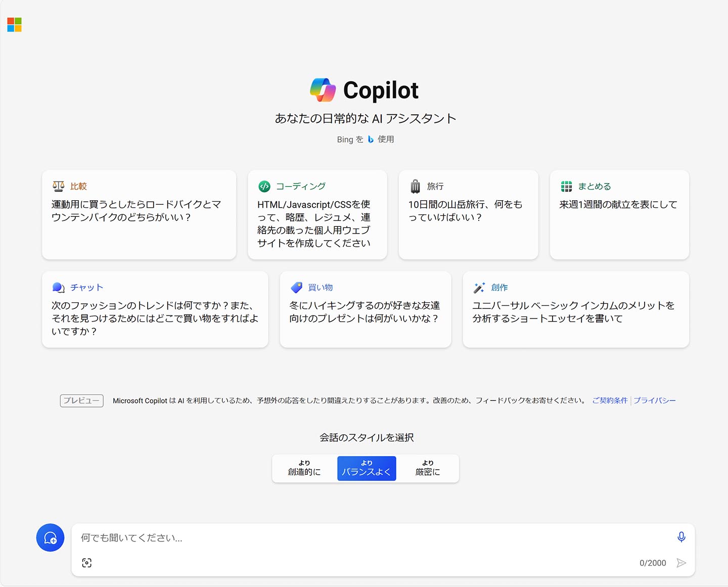Click the 比較 category label
Viewport: 728px width, 587px height.
[x=78, y=187]
